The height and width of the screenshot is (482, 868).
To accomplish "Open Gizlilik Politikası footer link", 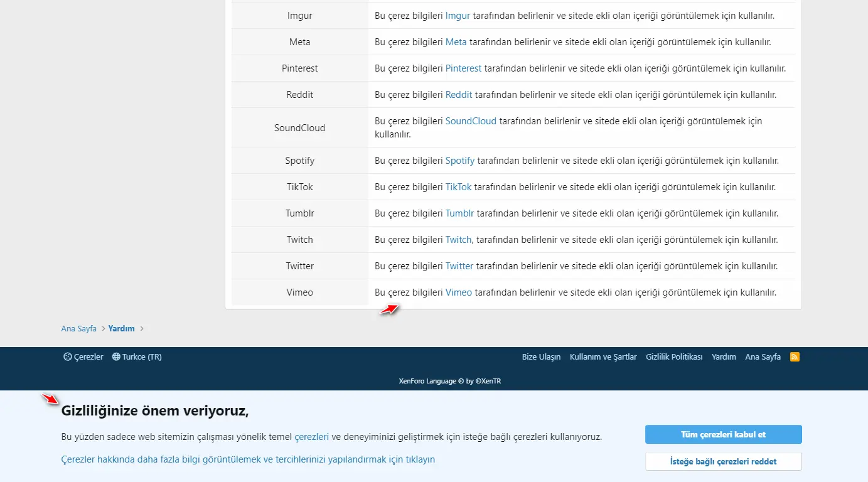I will coord(674,356).
